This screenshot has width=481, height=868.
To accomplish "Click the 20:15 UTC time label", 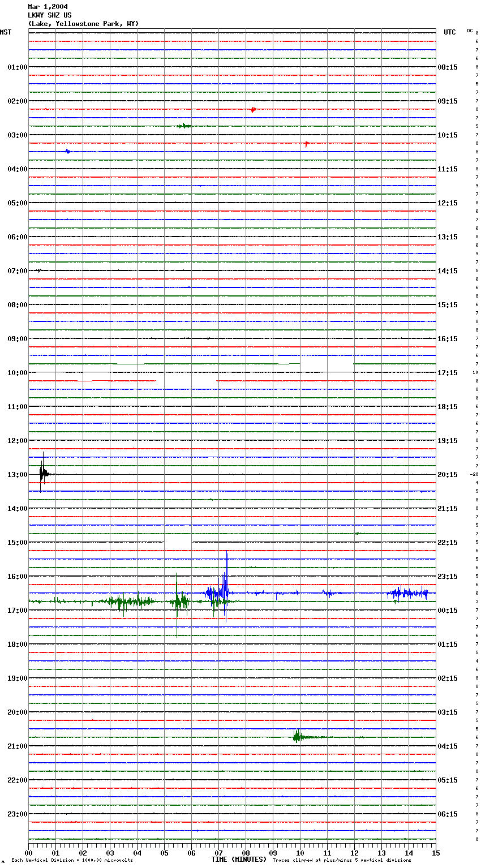I will tap(448, 474).
